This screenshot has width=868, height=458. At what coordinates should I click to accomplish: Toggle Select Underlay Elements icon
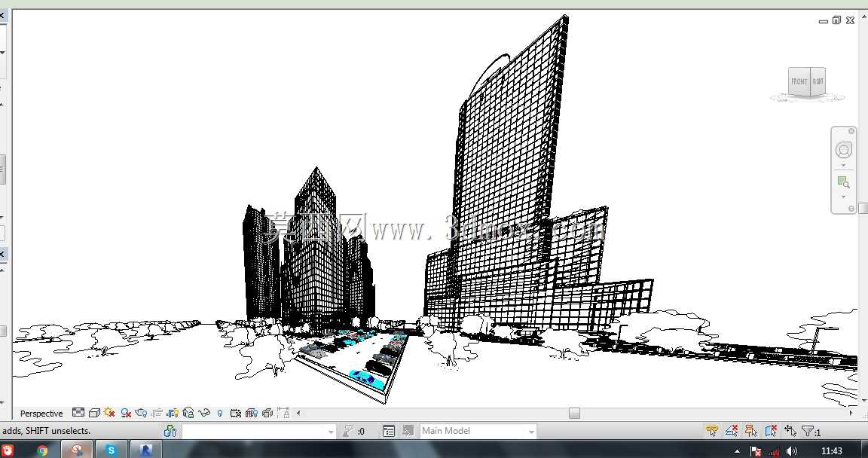[732, 431]
